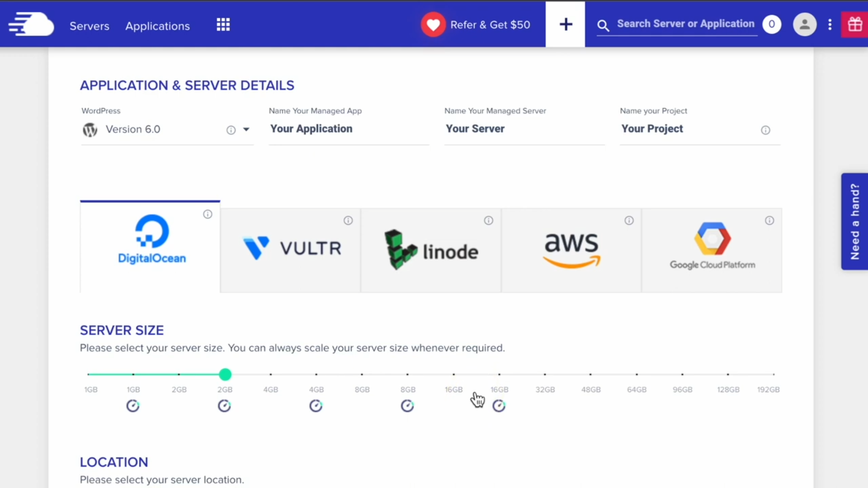
Task: Select the DigitalOcean provider tab
Action: 150,247
